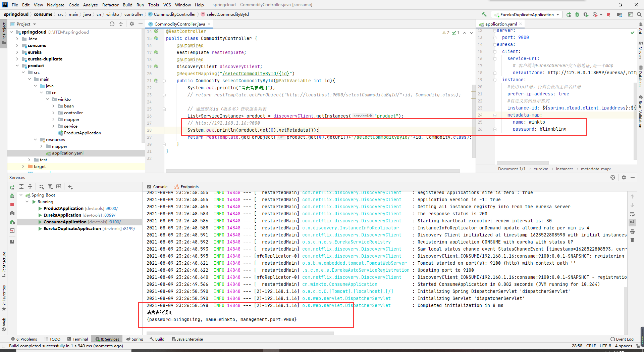Locate opened file in Project panel

[x=112, y=24]
